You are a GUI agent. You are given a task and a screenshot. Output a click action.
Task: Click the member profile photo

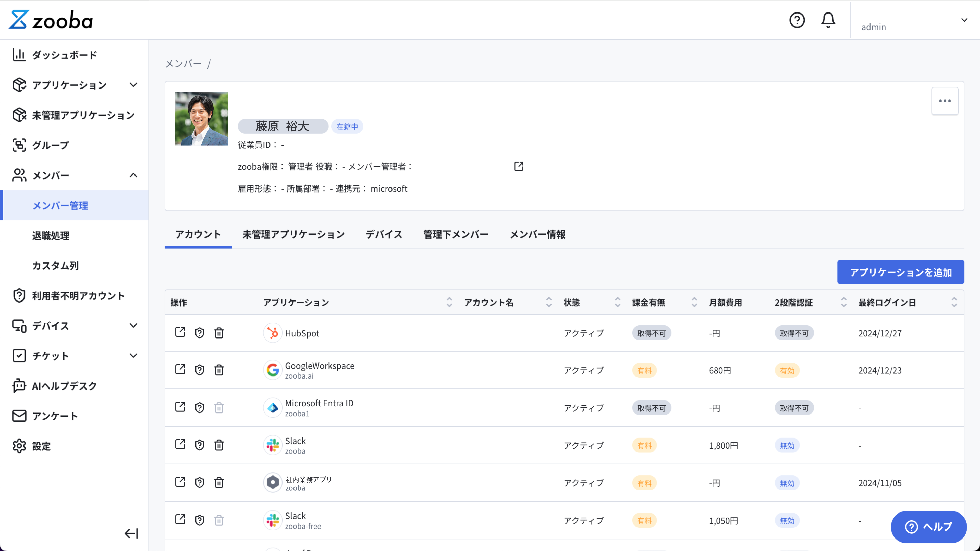pyautogui.click(x=201, y=119)
